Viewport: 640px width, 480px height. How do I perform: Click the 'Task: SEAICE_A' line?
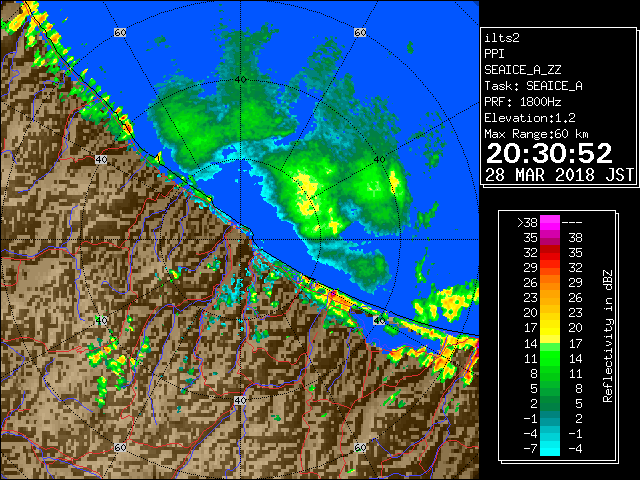coord(533,86)
